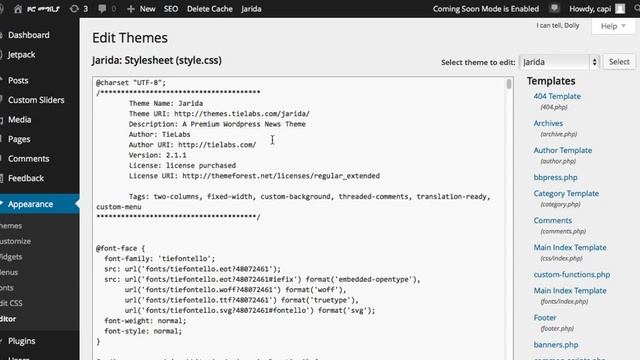
Task: Open the Select theme to edit dropdown
Action: [559, 62]
